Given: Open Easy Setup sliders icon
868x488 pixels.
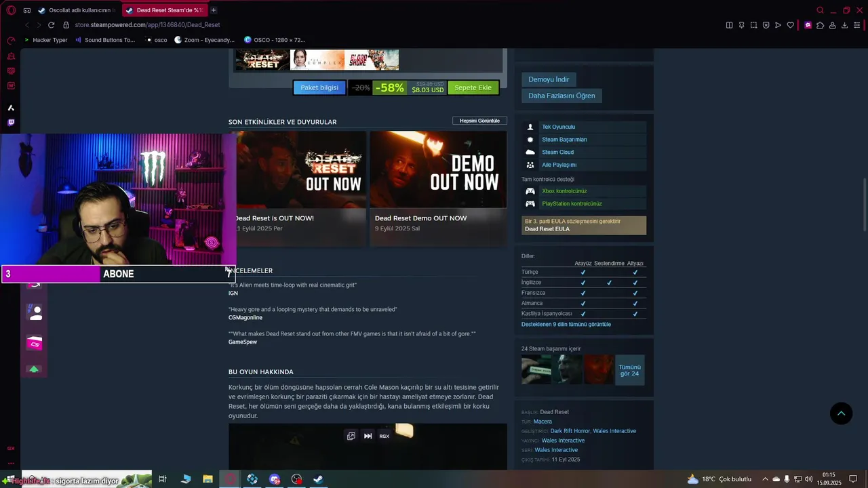Looking at the screenshot, I should click(857, 25).
